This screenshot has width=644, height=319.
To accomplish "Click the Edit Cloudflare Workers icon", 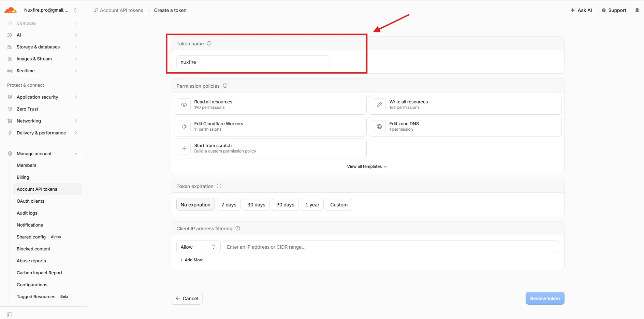I will click(x=184, y=127).
